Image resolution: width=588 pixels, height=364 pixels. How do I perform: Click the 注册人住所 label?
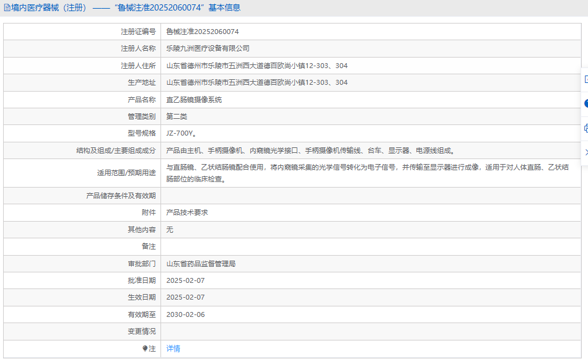pos(138,66)
